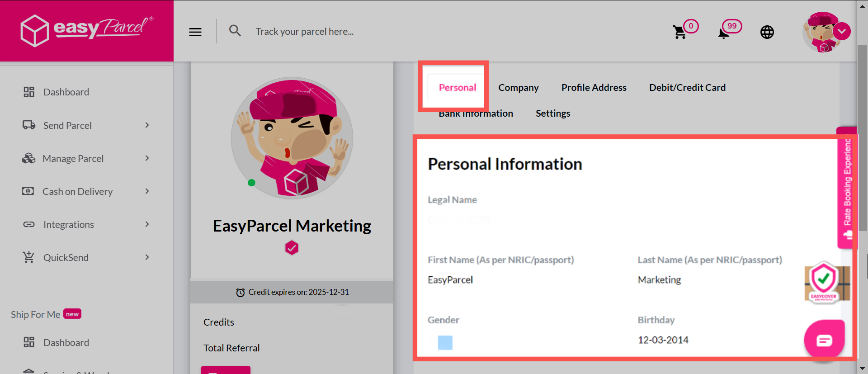The height and width of the screenshot is (374, 868).
Task: Click the verified badge under profile name
Action: [x=292, y=248]
